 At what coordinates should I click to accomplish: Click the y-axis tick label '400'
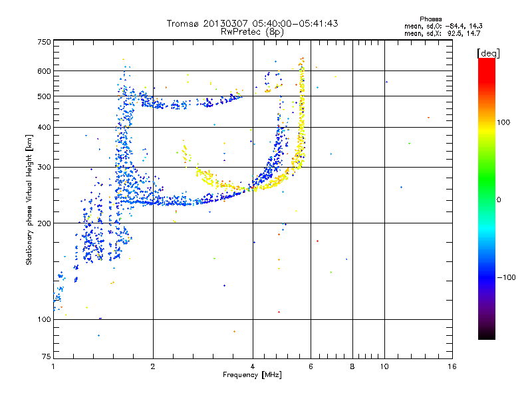point(44,128)
